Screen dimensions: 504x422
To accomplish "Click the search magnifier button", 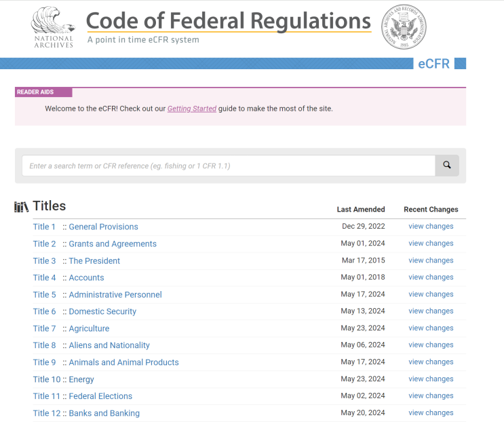I will click(x=447, y=165).
